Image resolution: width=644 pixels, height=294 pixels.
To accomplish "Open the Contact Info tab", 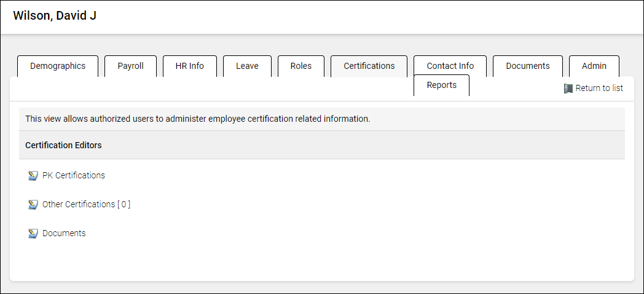I will tap(450, 66).
